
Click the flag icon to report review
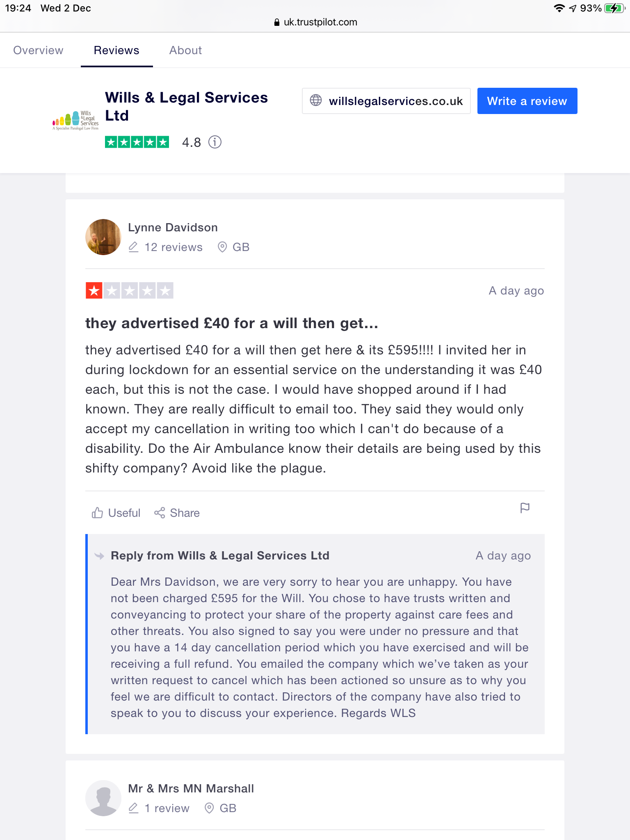525,508
